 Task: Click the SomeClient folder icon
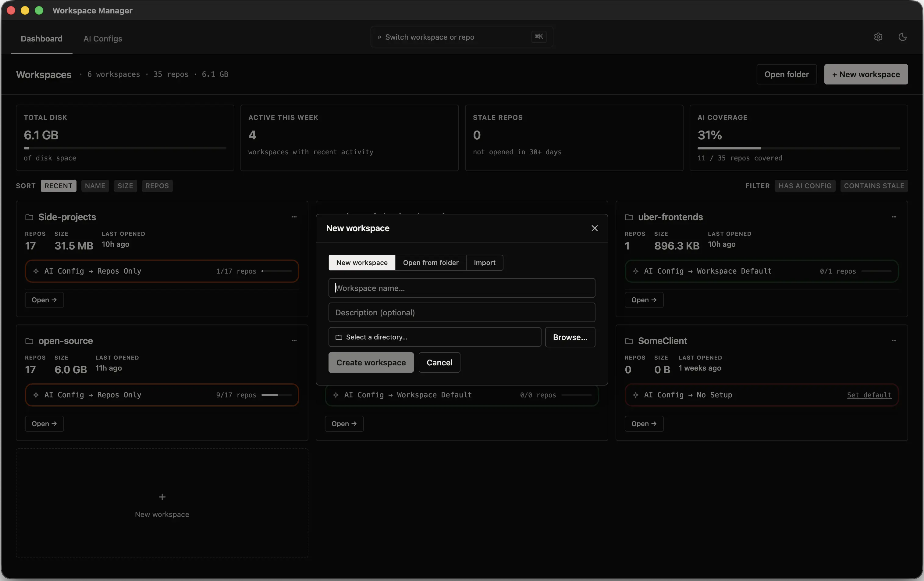(x=629, y=341)
